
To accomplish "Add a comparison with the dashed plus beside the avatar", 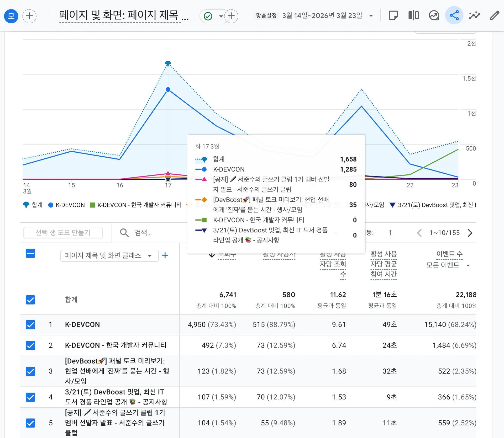I will pos(29,16).
